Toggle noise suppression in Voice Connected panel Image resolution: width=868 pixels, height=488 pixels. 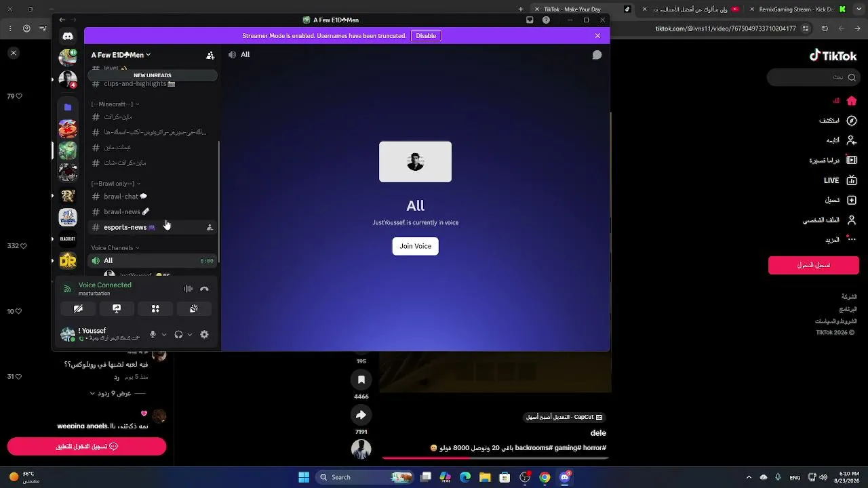[188, 289]
